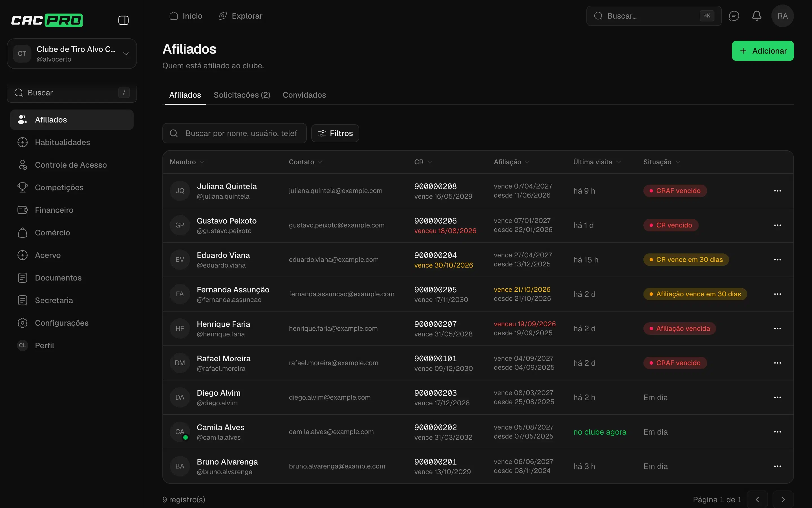Open Perfil in the sidebar
The width and height of the screenshot is (812, 508).
72,345
